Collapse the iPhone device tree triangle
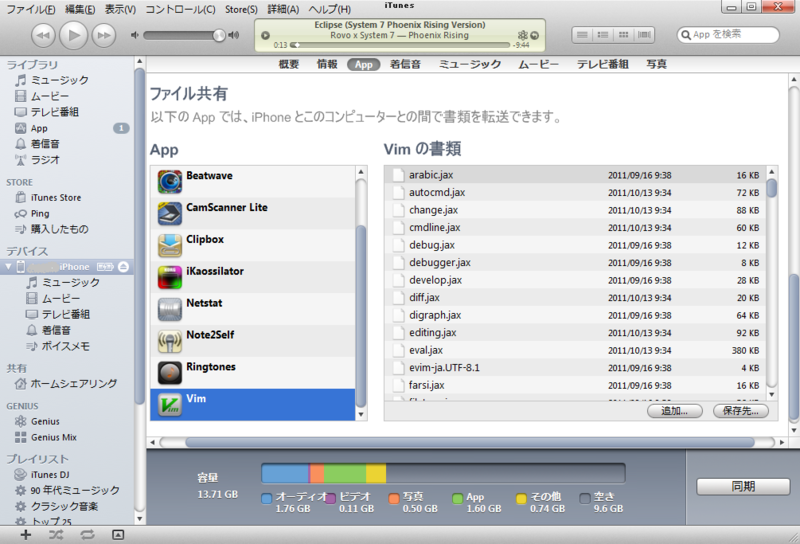This screenshot has width=800, height=544. (8, 266)
